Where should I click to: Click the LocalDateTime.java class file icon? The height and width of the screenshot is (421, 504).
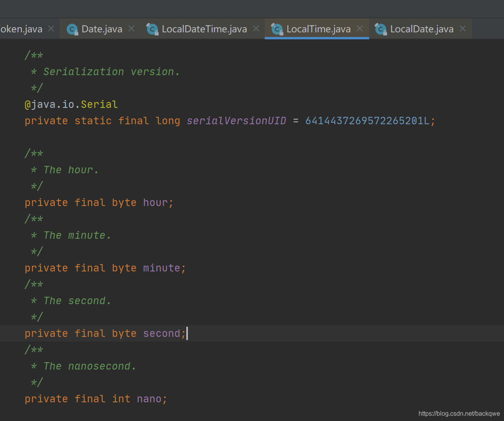152,29
